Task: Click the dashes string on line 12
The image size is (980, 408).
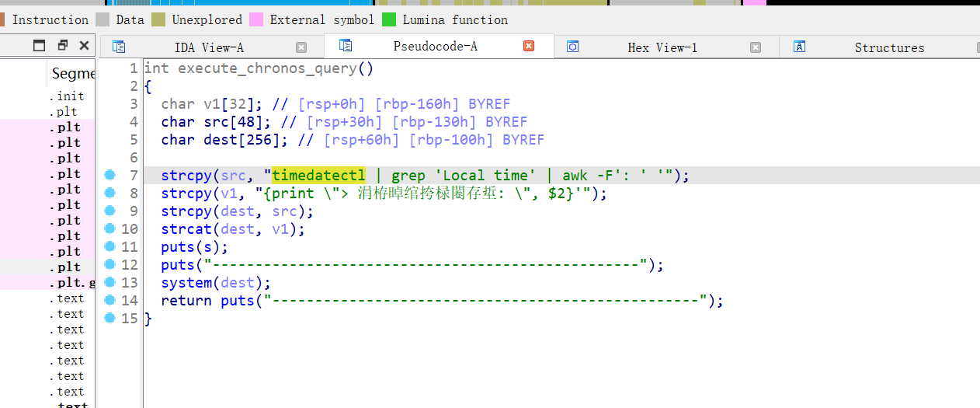Action: tap(427, 265)
